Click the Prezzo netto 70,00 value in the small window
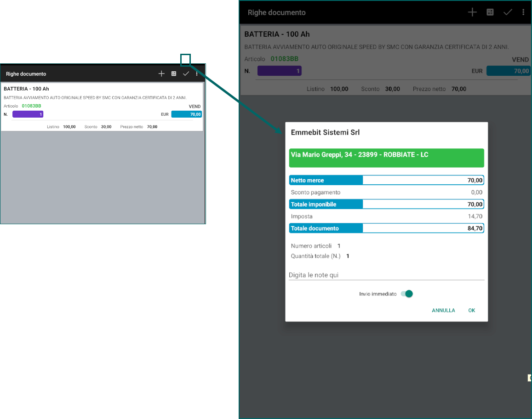 tap(152, 127)
